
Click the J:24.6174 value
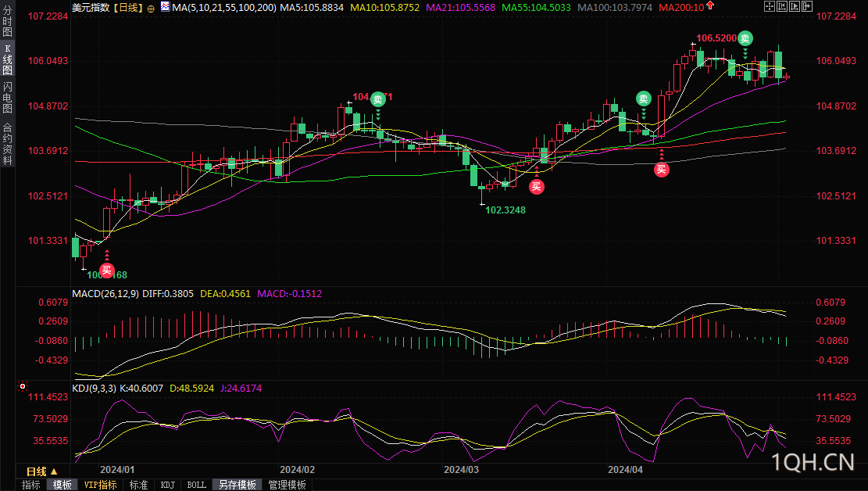241,389
